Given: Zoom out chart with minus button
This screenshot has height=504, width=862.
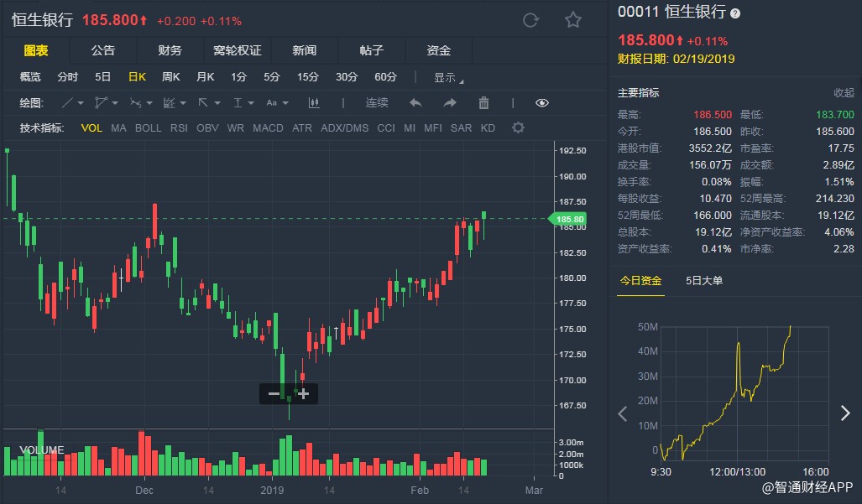Looking at the screenshot, I should coord(274,393).
